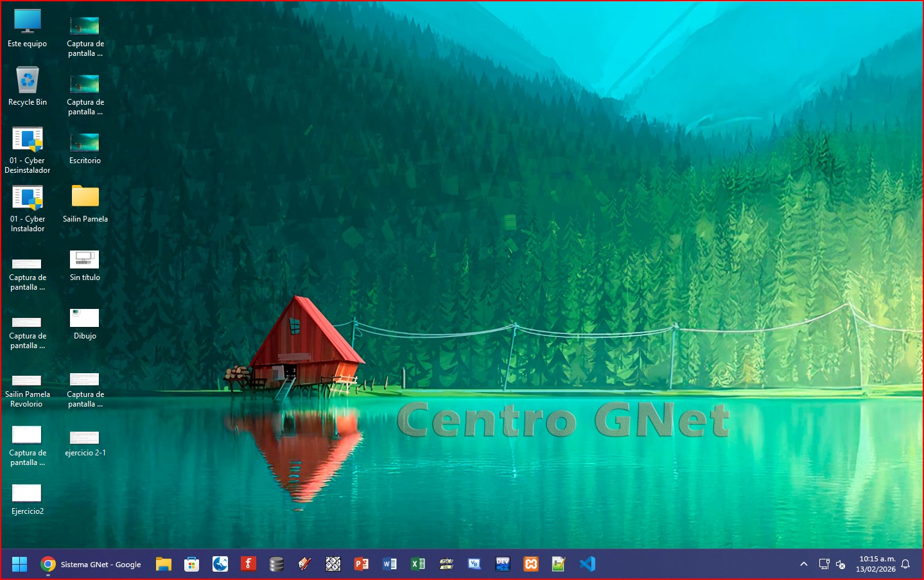Switch to Sistema GNet Chrome window
The width and height of the screenshot is (924, 580).
91,564
